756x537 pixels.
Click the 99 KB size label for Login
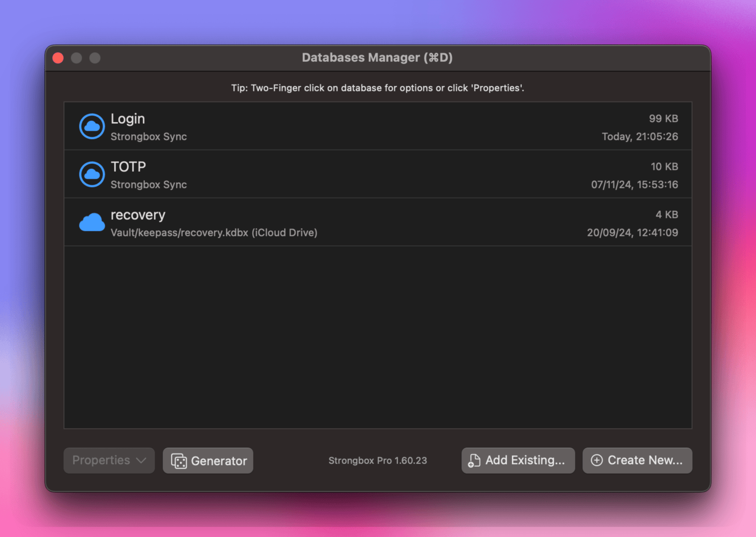click(664, 118)
